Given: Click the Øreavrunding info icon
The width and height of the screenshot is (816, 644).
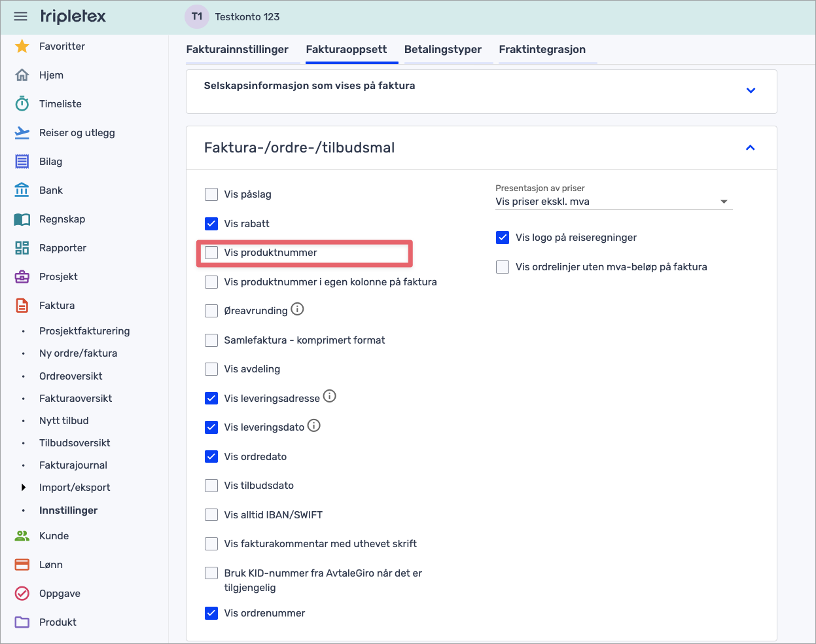Looking at the screenshot, I should pos(297,309).
